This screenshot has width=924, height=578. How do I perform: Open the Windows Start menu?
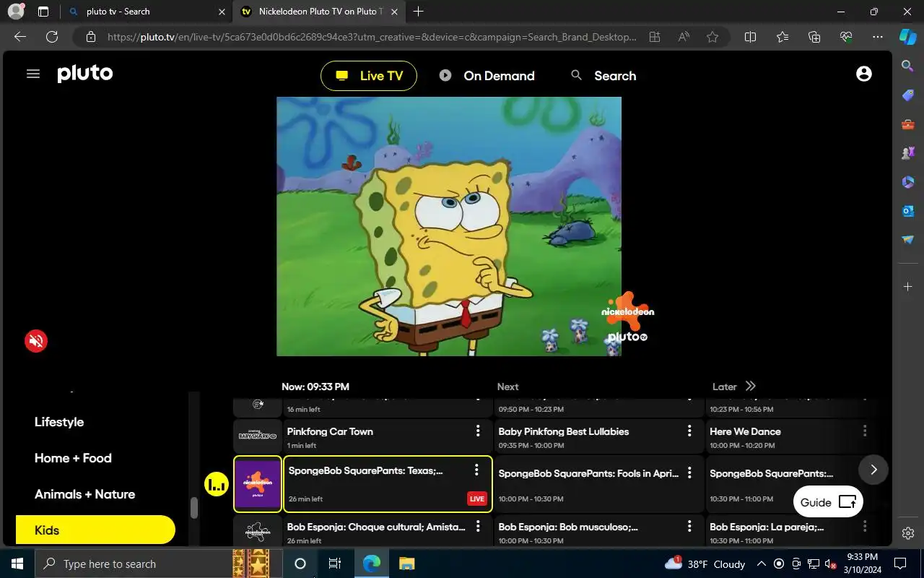tap(17, 564)
